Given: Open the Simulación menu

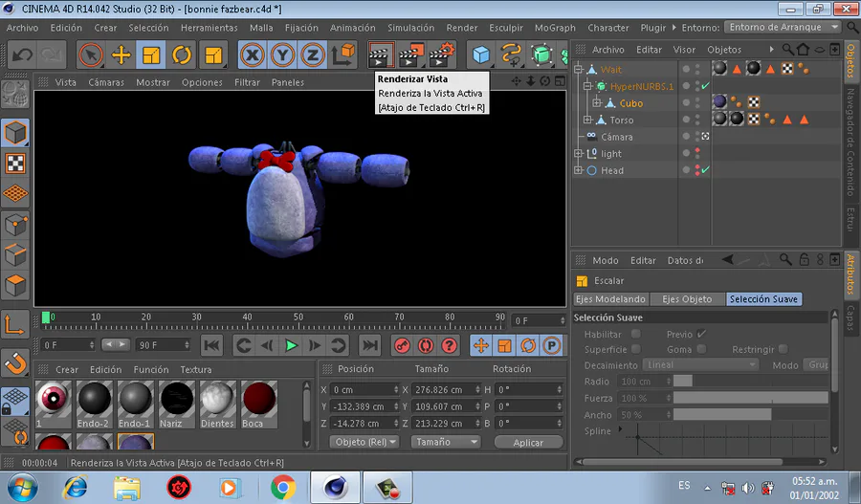Looking at the screenshot, I should tap(410, 28).
